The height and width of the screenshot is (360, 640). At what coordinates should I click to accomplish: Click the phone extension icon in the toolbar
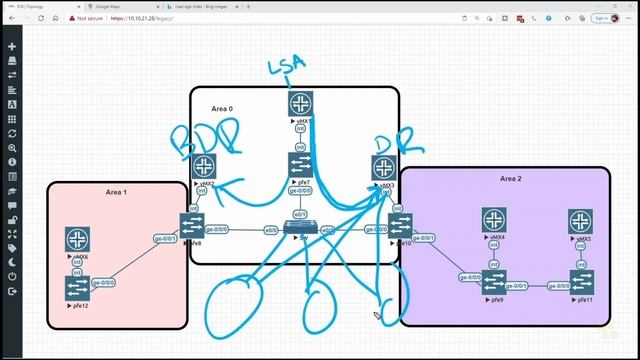(534, 18)
